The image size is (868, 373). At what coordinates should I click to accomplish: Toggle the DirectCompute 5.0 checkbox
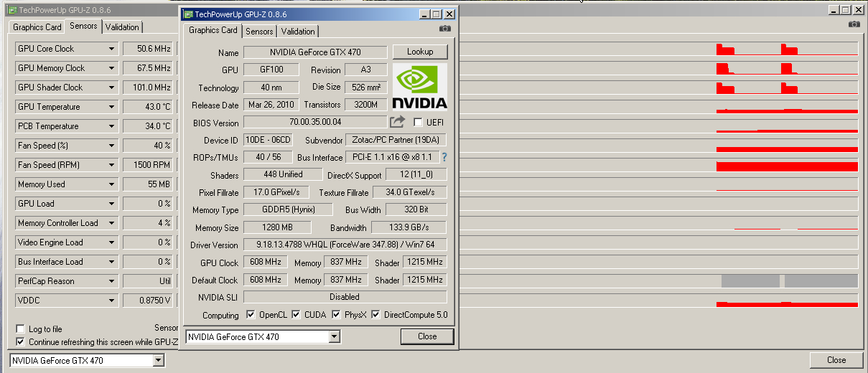coord(376,315)
